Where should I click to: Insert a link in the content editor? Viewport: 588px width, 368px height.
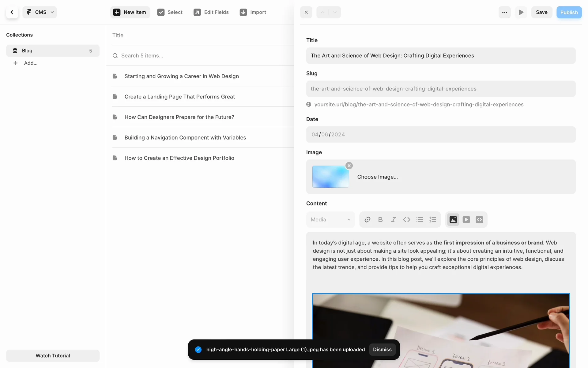point(367,220)
